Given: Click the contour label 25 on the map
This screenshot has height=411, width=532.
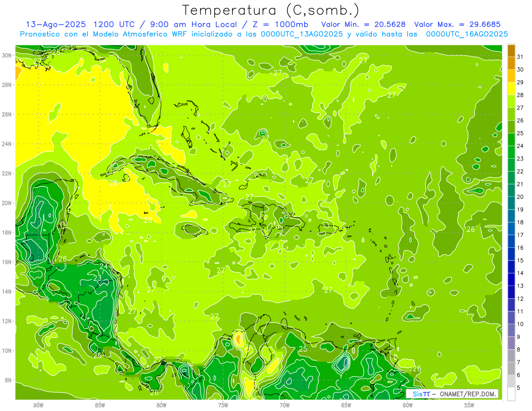Looking at the screenshot, I should point(303,349).
